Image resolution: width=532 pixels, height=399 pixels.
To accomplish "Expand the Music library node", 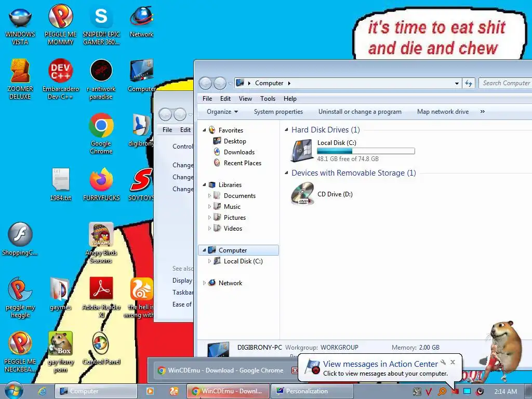I will [x=209, y=207].
